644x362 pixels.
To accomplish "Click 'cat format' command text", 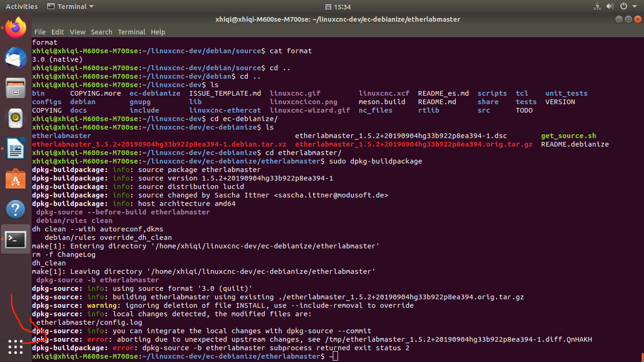I will point(291,51).
